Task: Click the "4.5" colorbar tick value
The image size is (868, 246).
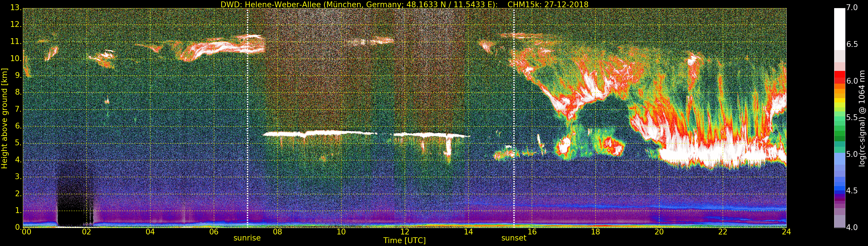Action: [852, 191]
